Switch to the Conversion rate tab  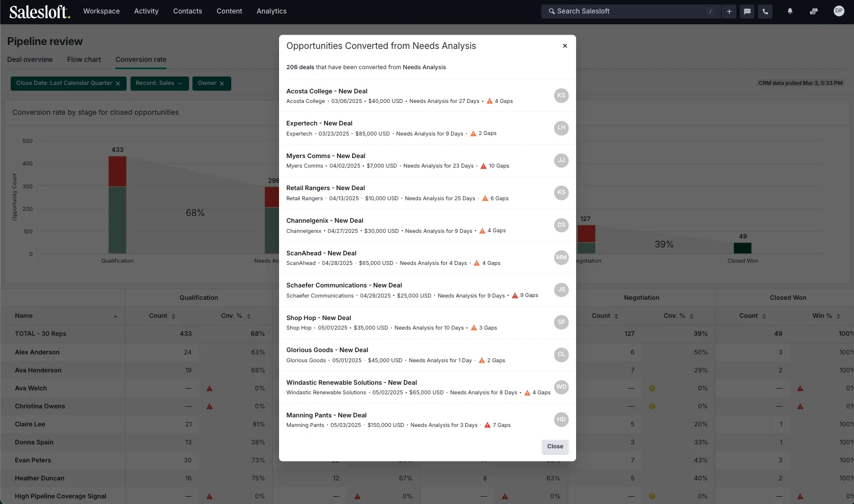pos(141,60)
